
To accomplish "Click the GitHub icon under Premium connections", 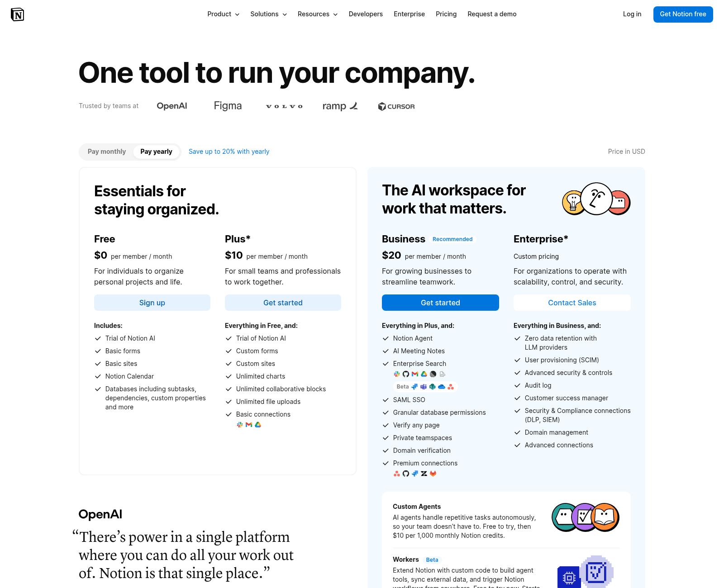I will (x=406, y=474).
